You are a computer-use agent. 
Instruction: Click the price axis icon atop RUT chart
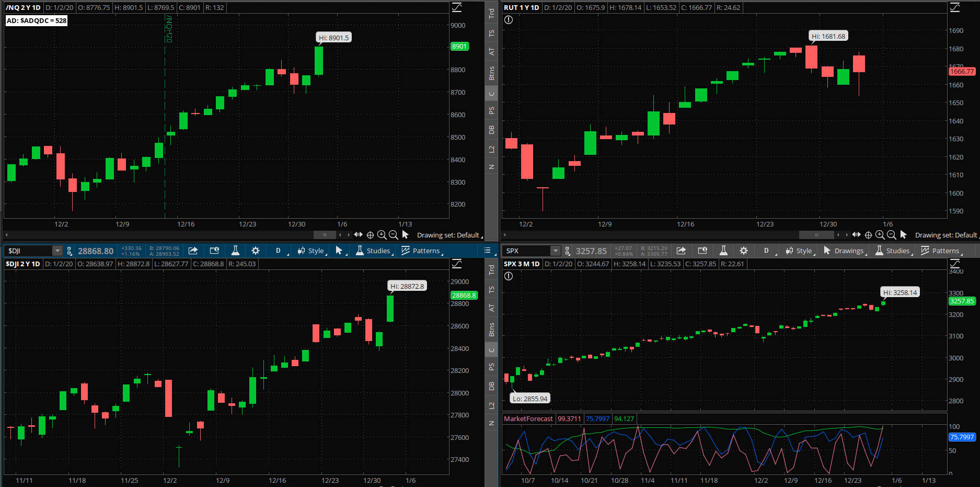955,7
